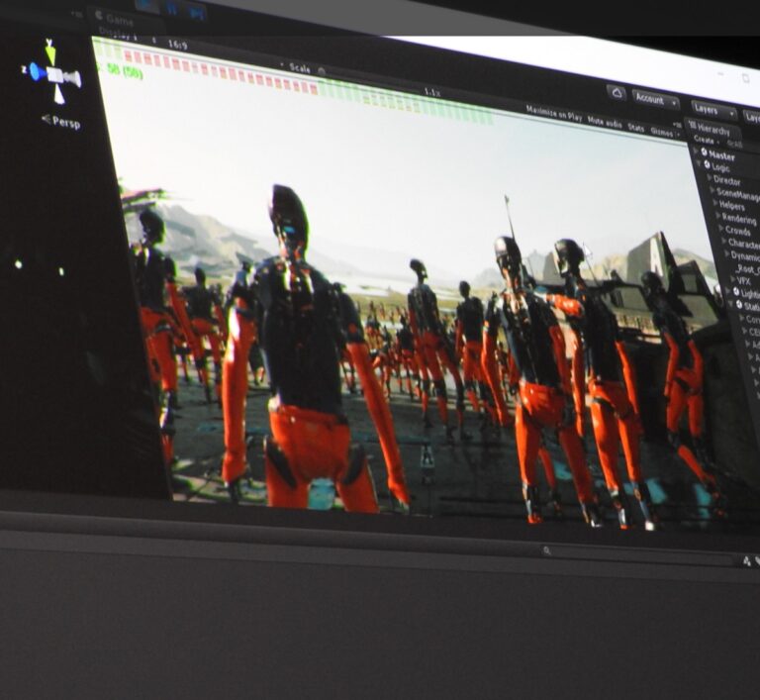Viewport: 760px width, 700px height.
Task: Click the Unity icon beside Logic
Action: click(x=708, y=165)
